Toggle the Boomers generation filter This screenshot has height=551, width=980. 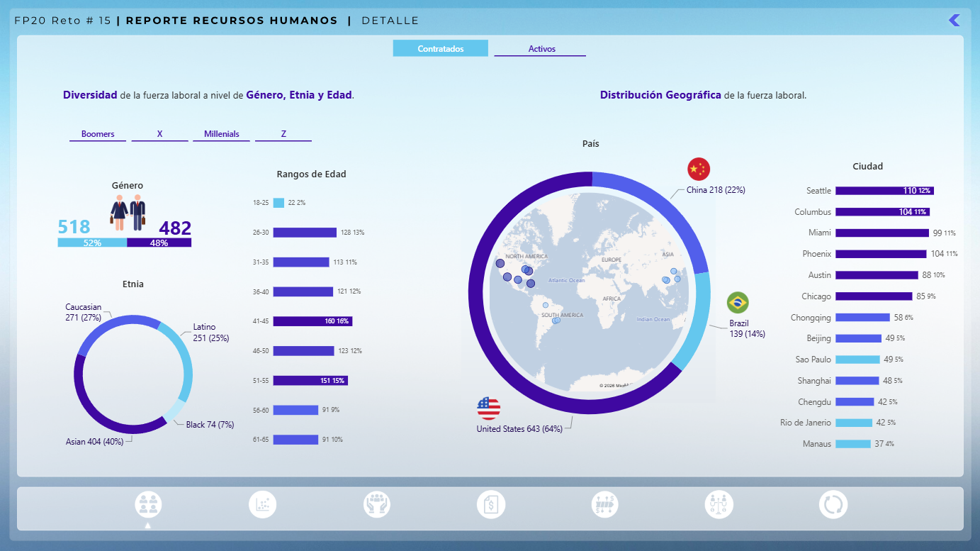(98, 134)
